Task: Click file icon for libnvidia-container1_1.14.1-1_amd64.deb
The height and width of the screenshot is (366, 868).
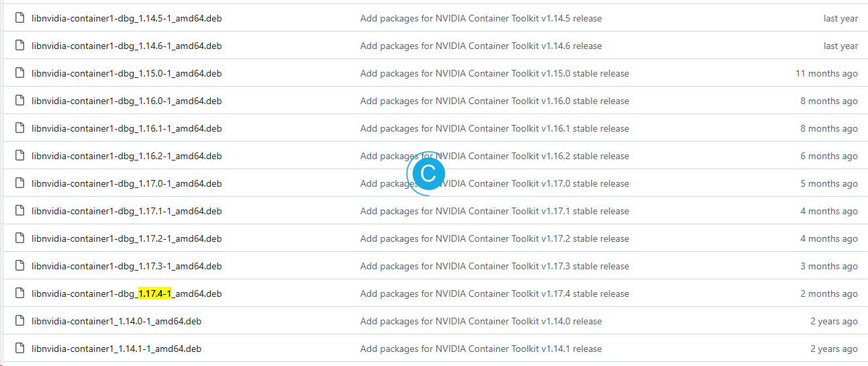Action: click(19, 349)
